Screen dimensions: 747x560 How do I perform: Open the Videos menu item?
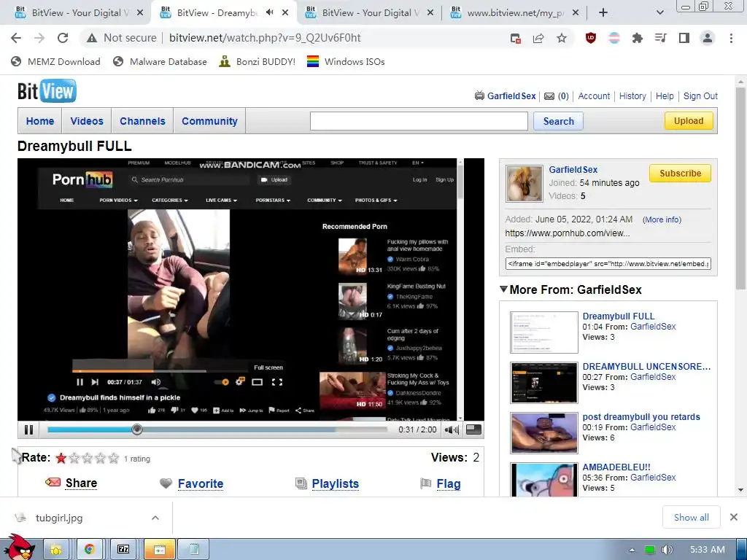(87, 121)
